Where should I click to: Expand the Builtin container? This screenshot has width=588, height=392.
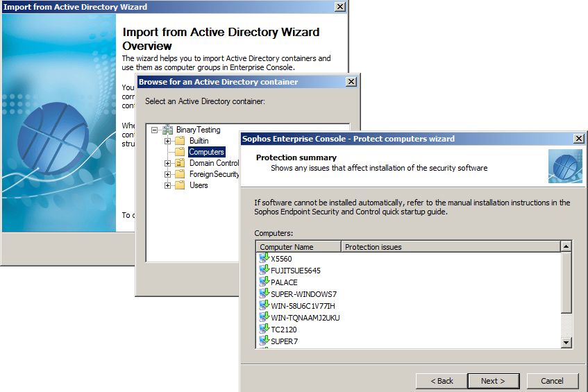[x=167, y=142]
